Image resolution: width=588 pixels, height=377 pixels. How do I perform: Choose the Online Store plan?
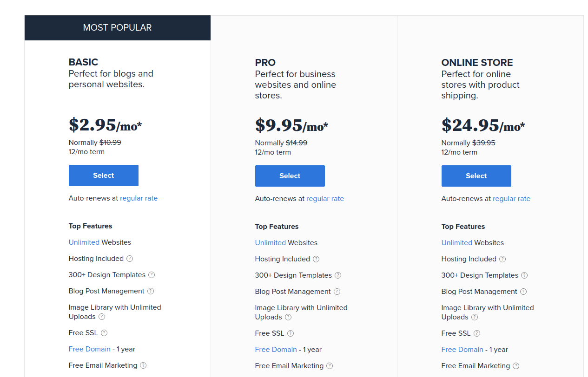[476, 176]
